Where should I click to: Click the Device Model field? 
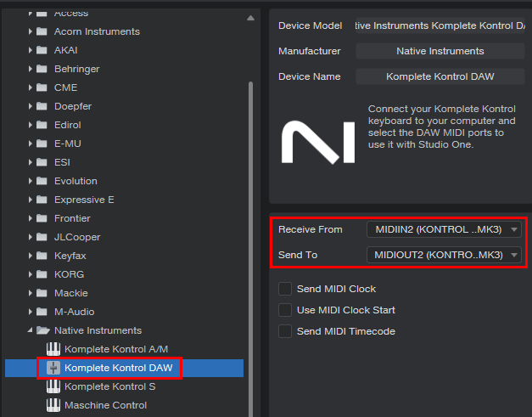click(440, 25)
